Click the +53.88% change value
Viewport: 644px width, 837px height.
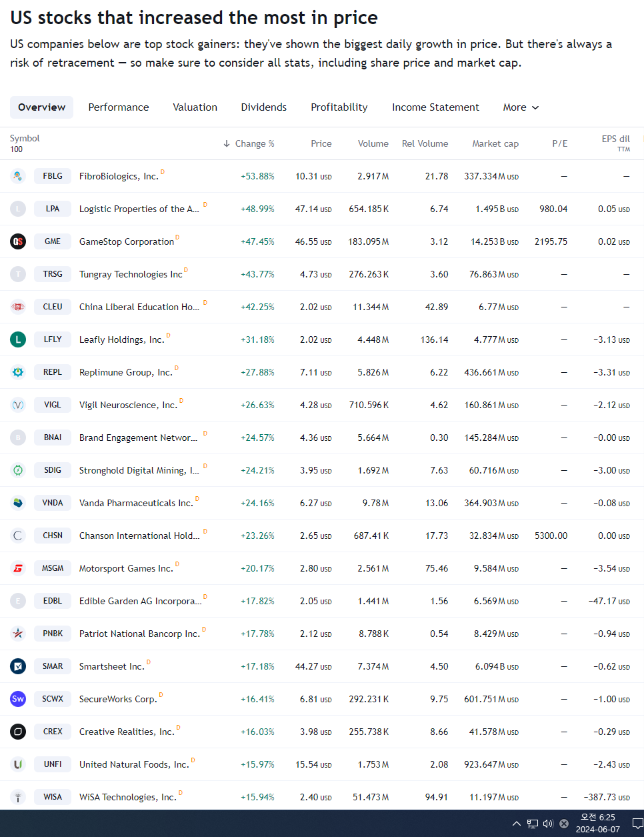click(257, 176)
